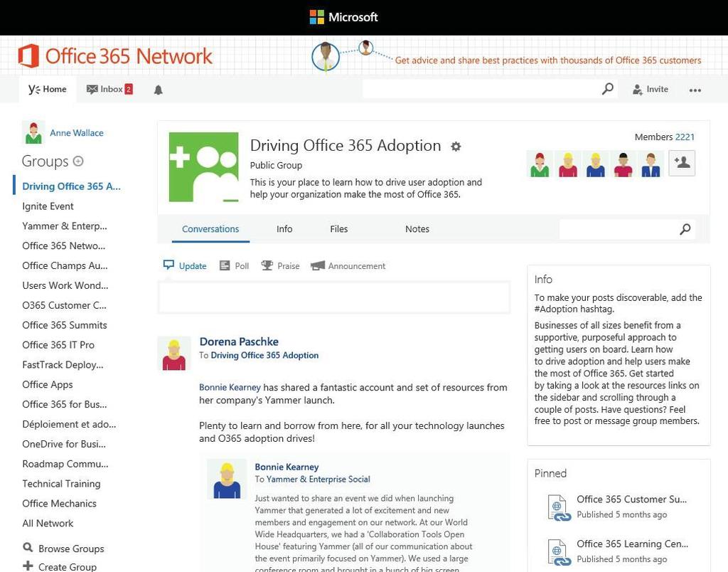Open the Yammer & Enterp... group
Viewport: 728px width, 572px height.
pos(65,226)
